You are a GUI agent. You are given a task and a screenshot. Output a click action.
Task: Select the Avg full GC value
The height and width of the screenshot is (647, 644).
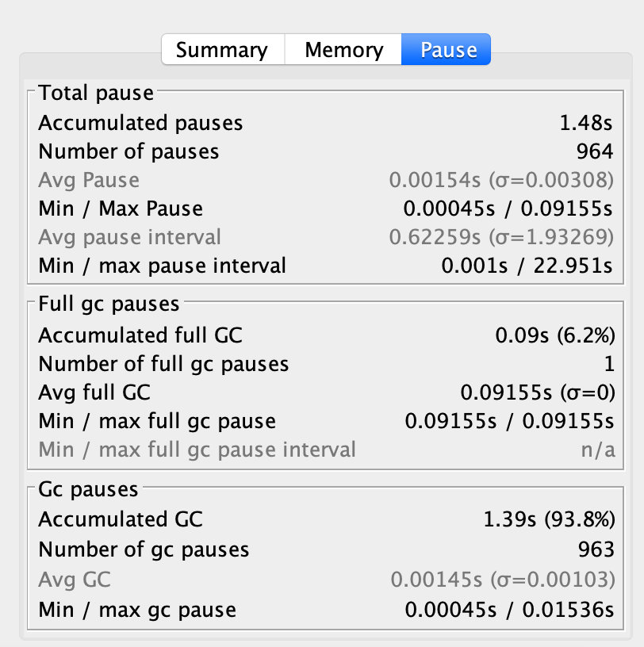click(x=537, y=392)
